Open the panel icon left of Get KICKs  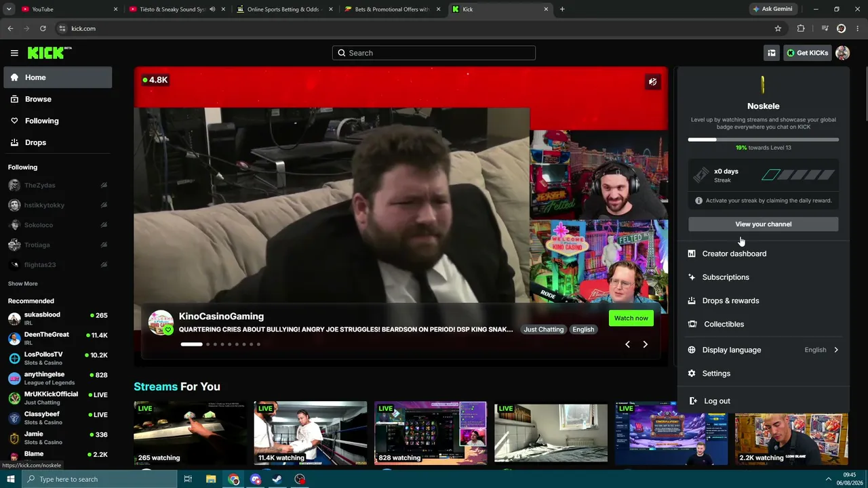tap(772, 53)
